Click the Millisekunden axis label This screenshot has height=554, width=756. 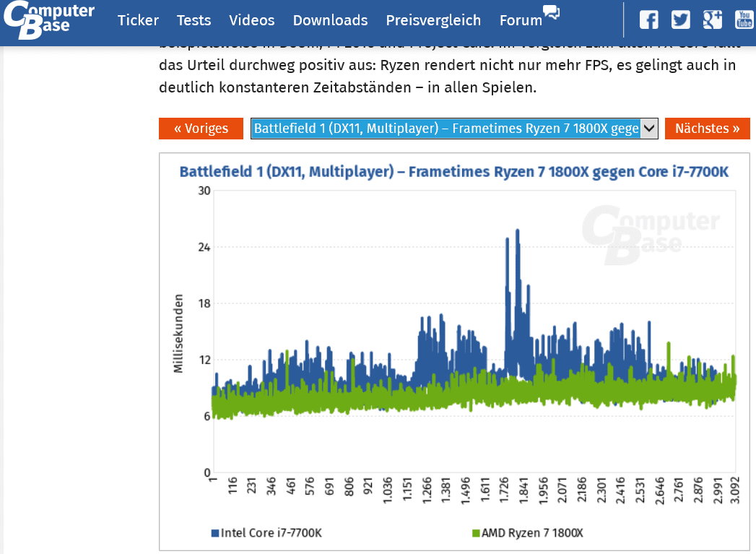pos(178,333)
